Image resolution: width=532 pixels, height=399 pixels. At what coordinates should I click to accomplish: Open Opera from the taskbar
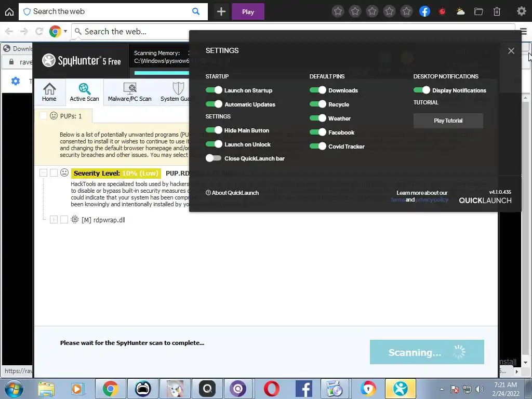point(271,389)
